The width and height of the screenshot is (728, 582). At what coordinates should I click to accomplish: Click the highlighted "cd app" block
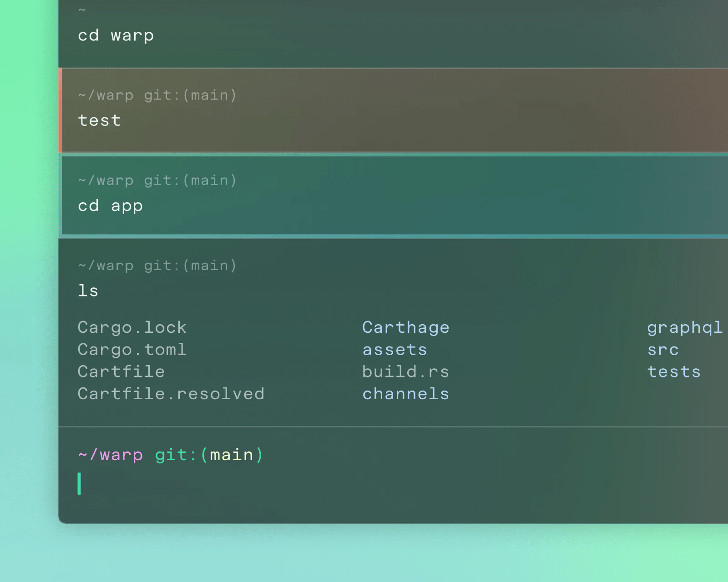pos(110,206)
